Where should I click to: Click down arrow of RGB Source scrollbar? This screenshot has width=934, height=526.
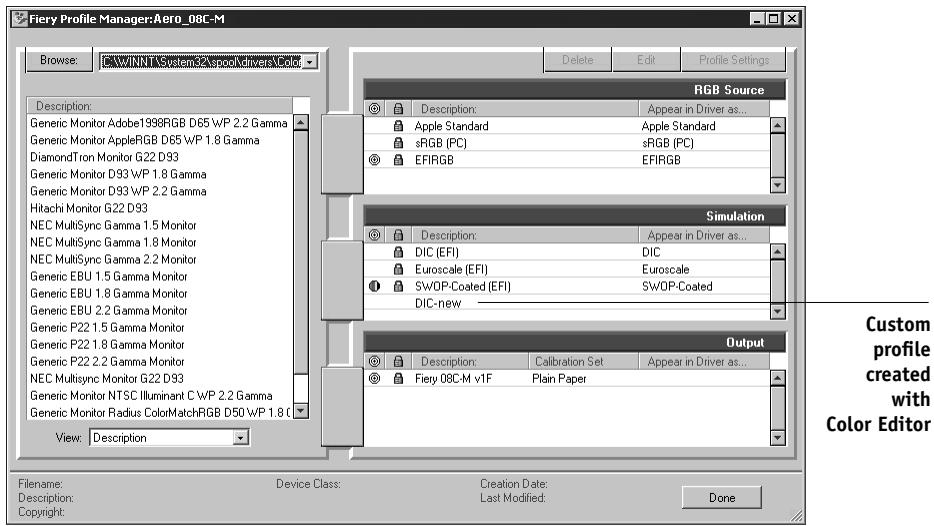tap(777, 185)
